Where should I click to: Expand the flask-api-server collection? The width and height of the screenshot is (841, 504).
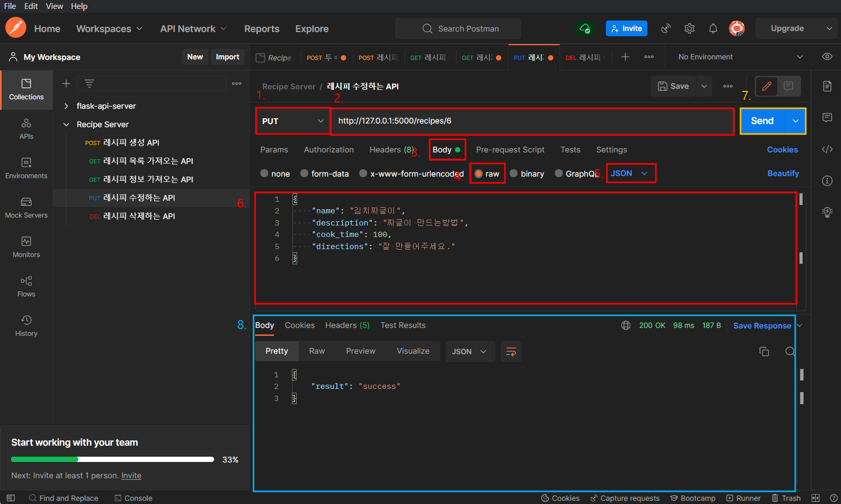(x=66, y=106)
